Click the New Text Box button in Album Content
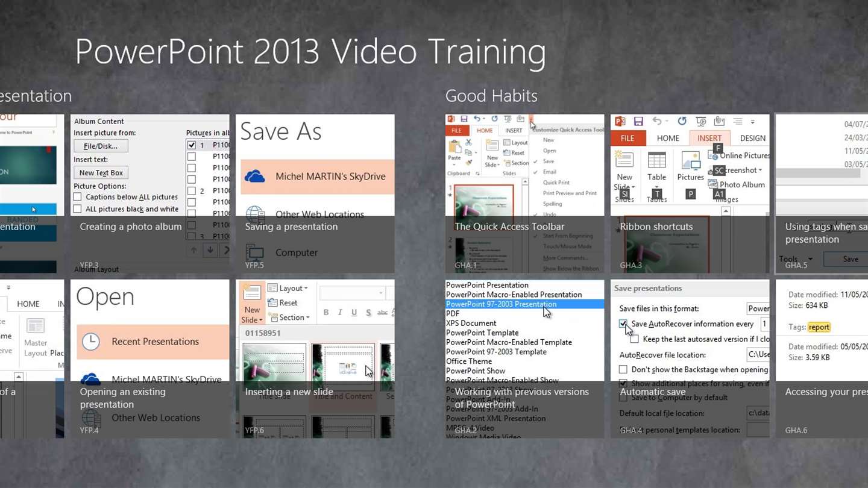Screen dimensions: 868x488 101,173
